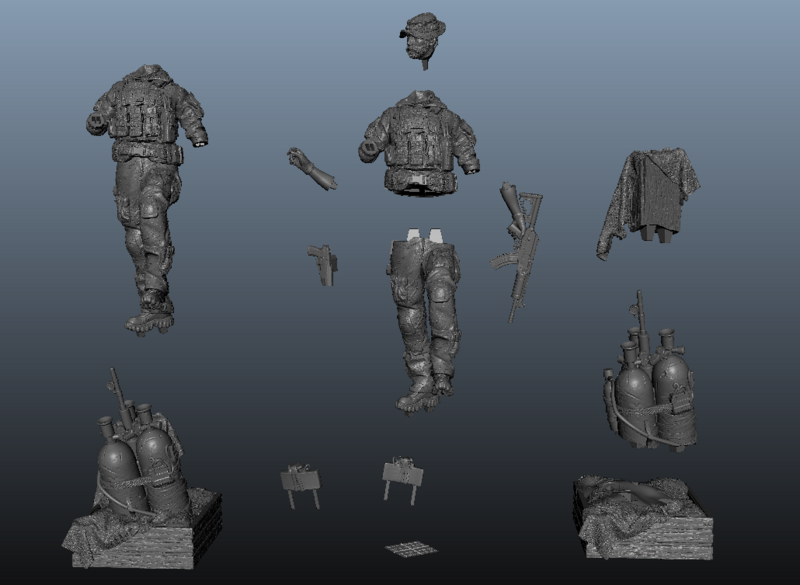Select the separate torso with tactical vest
Image resolution: width=800 pixels, height=585 pixels.
tap(418, 144)
